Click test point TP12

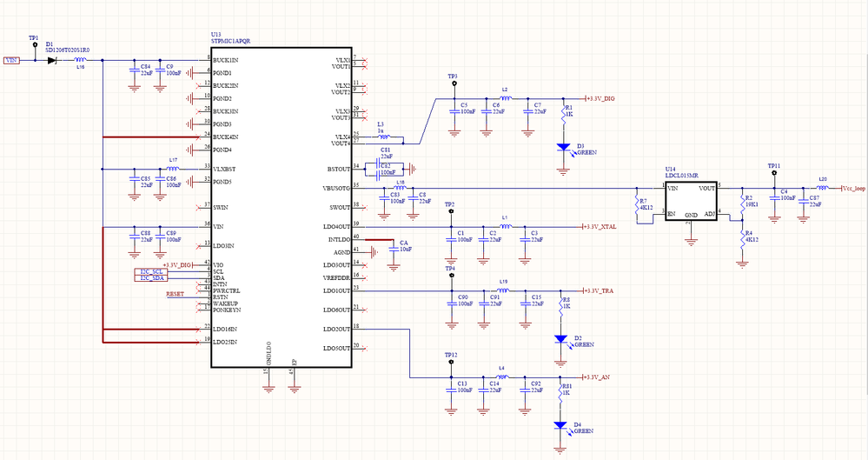(x=451, y=362)
